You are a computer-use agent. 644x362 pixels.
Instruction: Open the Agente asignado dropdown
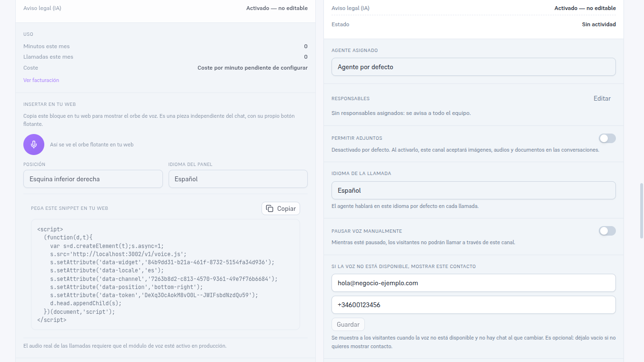(473, 67)
